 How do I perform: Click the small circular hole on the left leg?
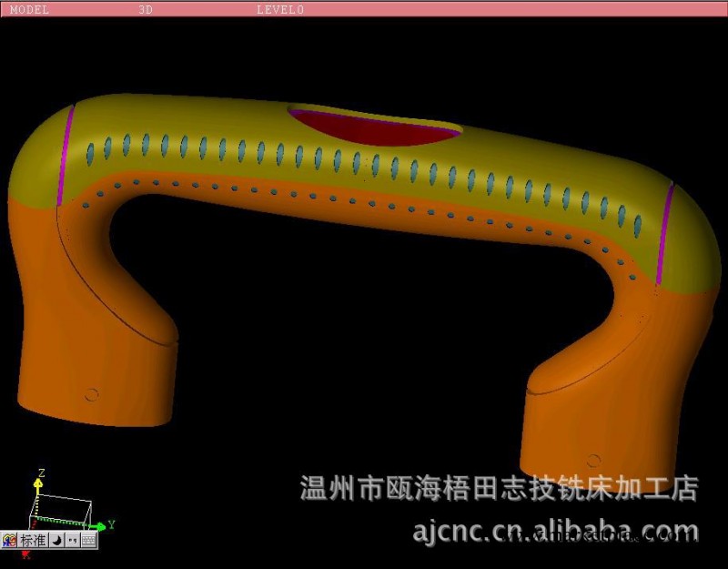click(x=91, y=394)
